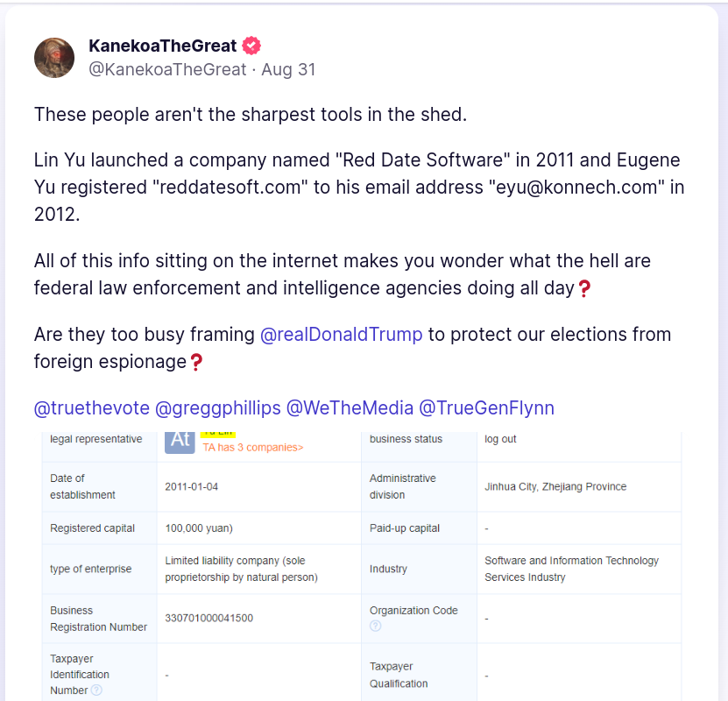Click the blue 'At' legal representative icon

click(x=180, y=441)
